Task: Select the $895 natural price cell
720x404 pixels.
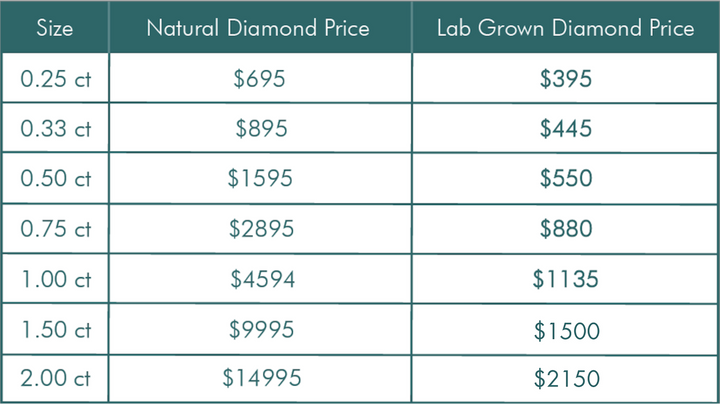Action: [x=260, y=129]
